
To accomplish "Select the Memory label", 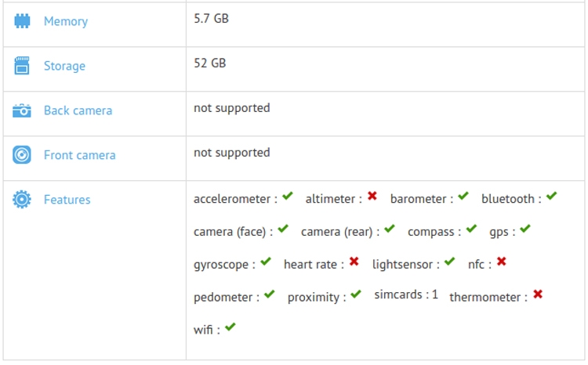I will click(x=66, y=21).
